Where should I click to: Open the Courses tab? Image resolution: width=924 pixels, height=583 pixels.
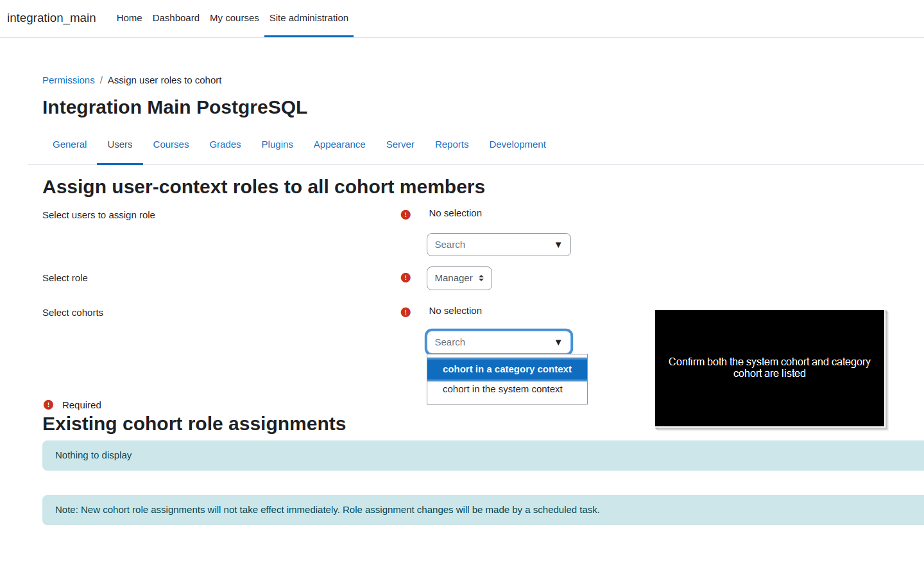pyautogui.click(x=171, y=144)
